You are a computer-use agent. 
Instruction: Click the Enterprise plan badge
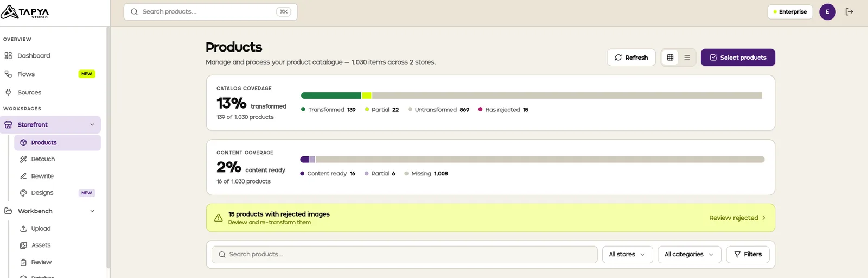790,11
